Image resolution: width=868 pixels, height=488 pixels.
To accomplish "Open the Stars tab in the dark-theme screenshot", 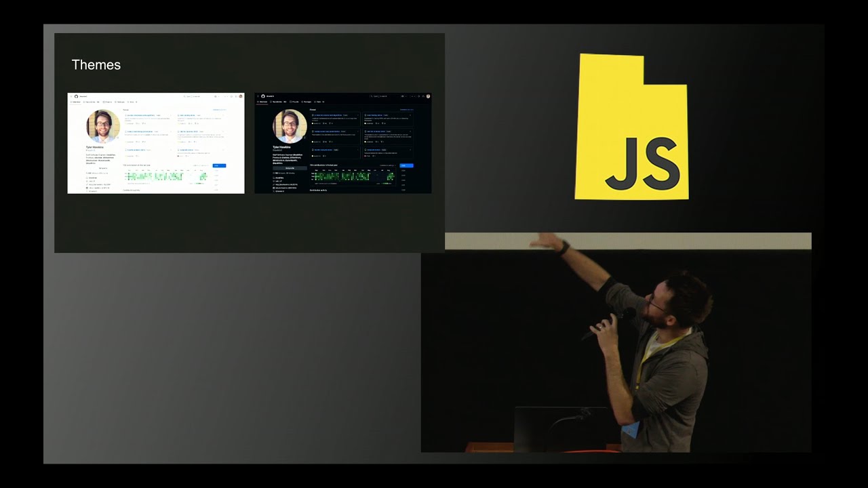I will click(320, 102).
